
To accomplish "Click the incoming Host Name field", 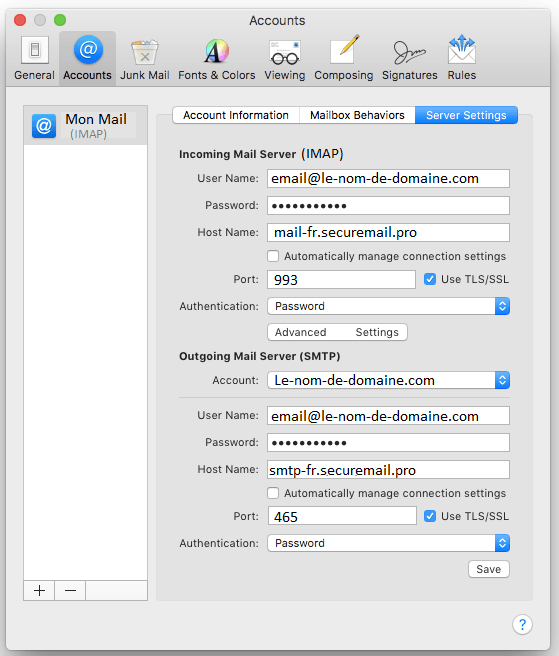I will click(x=388, y=232).
